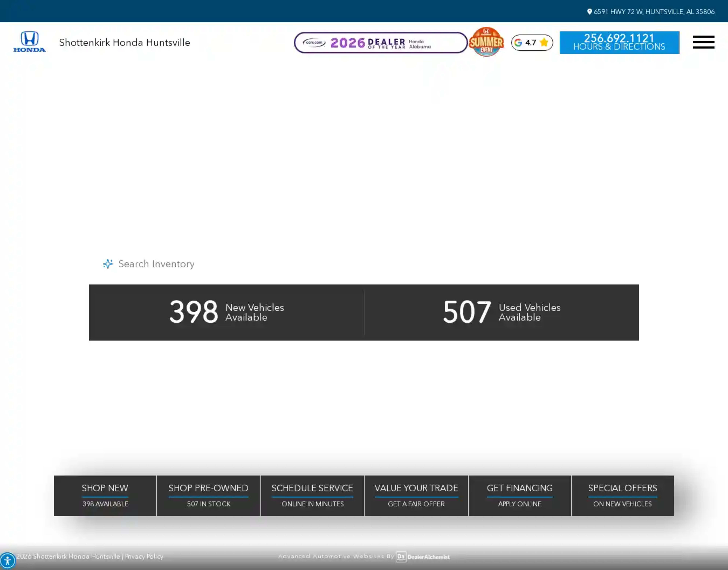This screenshot has height=570, width=728.
Task: Open the Value Your Trade tile
Action: (x=416, y=496)
